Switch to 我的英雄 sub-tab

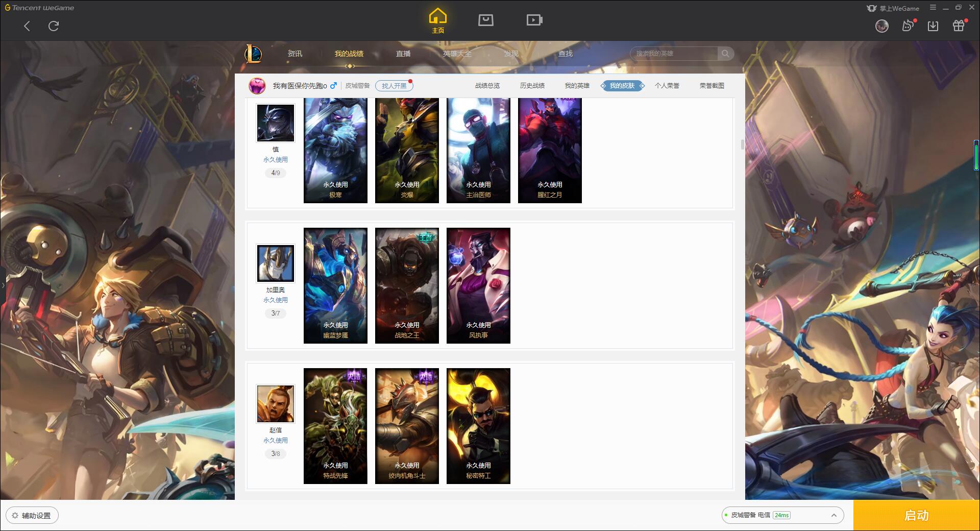click(x=577, y=86)
